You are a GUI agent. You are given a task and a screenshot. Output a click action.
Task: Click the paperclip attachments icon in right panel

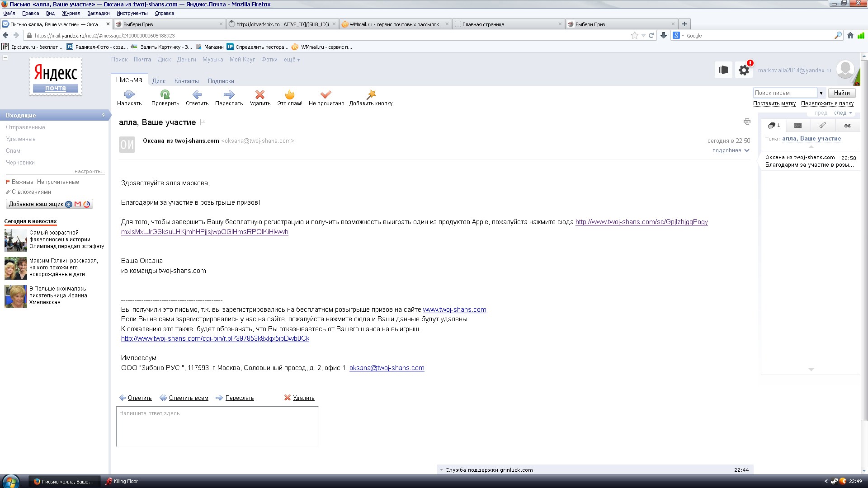(x=823, y=125)
